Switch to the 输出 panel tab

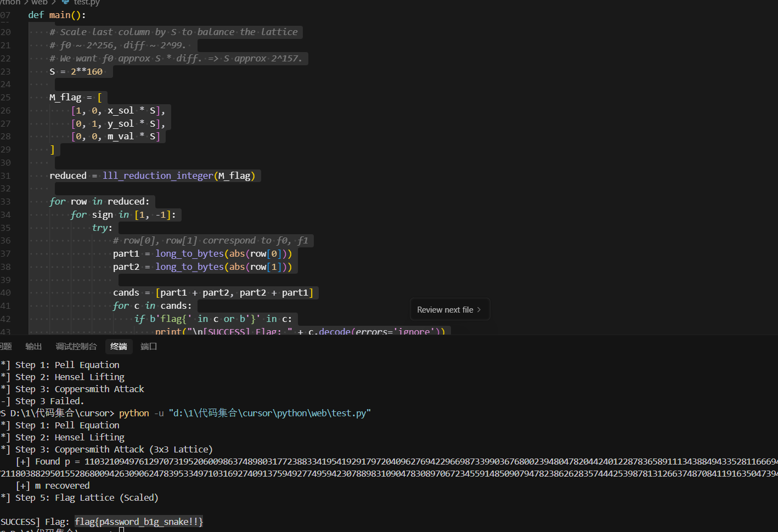tap(33, 347)
